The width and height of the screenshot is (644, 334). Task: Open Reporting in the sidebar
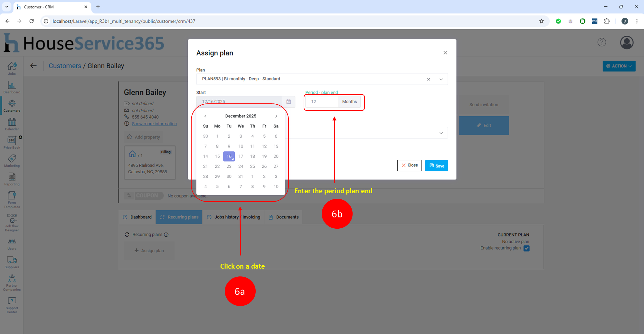pyautogui.click(x=12, y=179)
